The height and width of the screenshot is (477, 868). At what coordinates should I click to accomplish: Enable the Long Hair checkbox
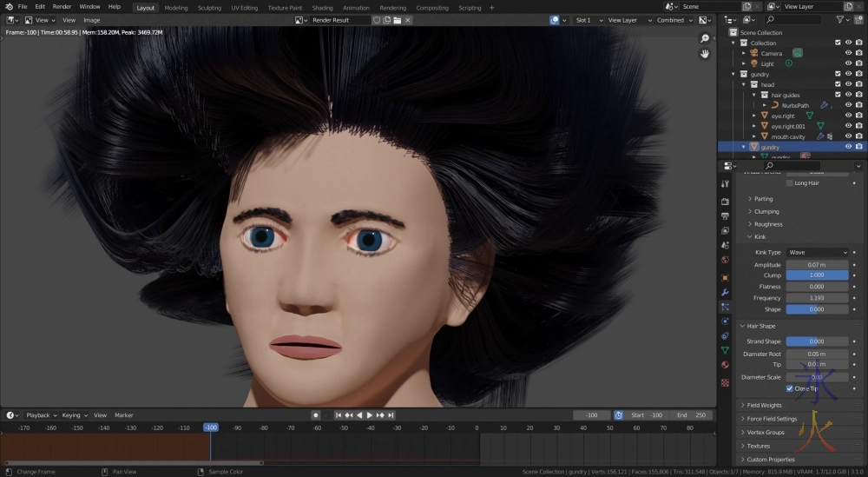[789, 183]
